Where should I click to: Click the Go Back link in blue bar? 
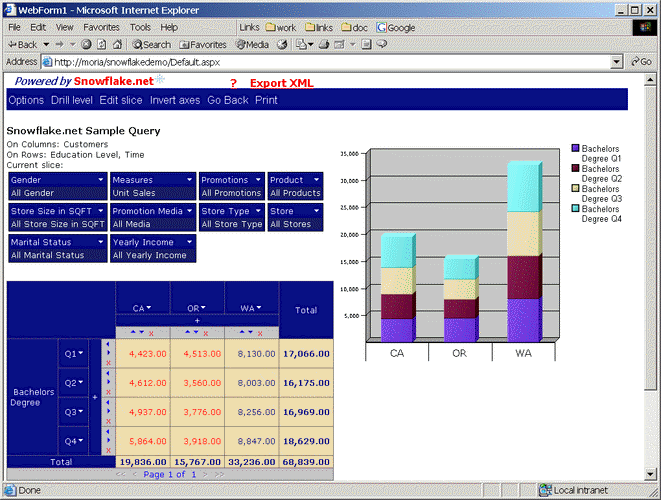click(228, 100)
